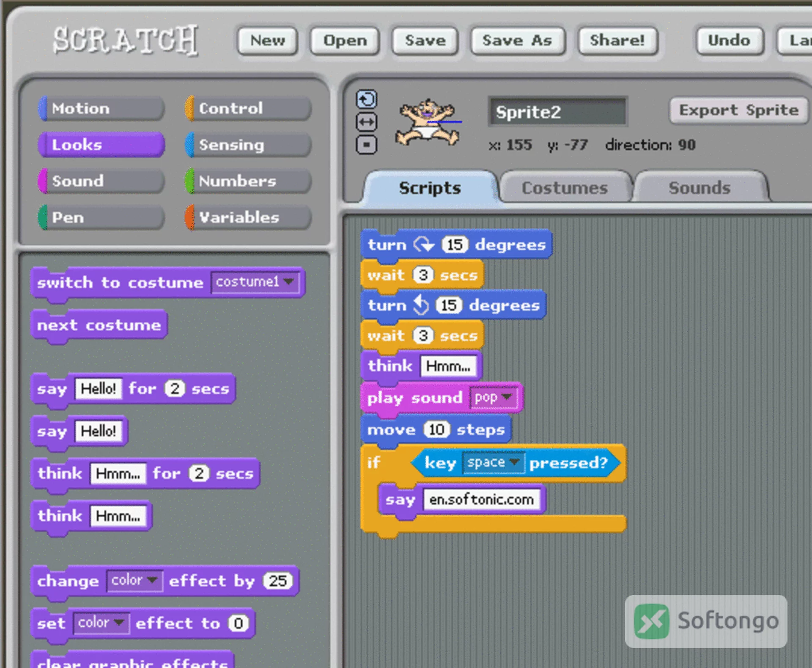
Task: Click the Open button
Action: (x=345, y=41)
